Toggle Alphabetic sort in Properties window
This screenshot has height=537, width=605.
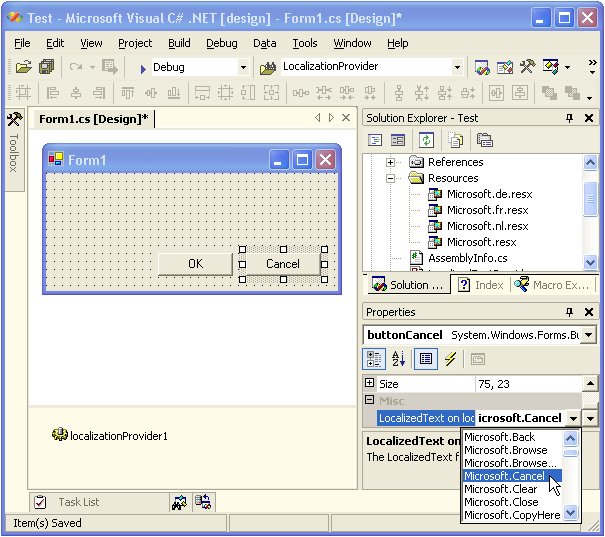click(398, 359)
